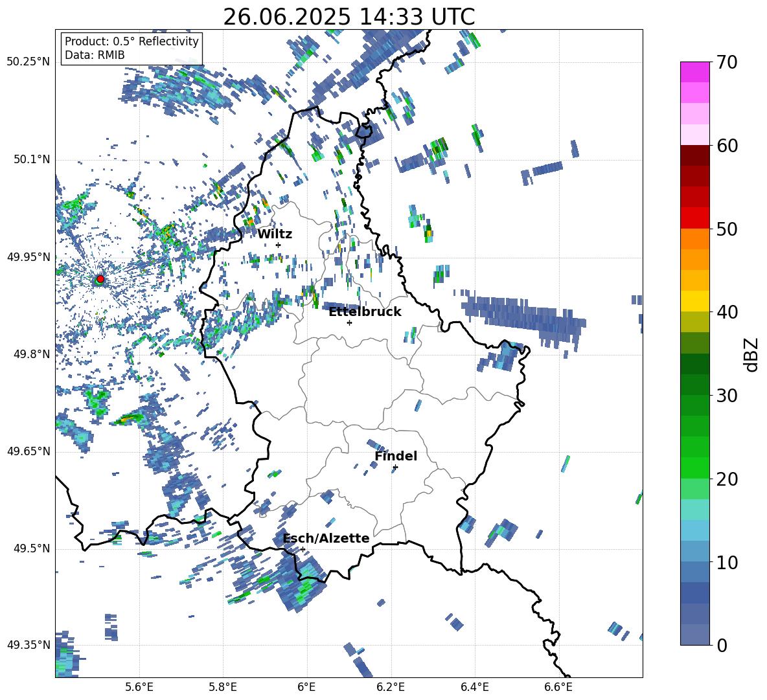Screen dimensions: 767x700
Task: Click the Ettelbruck station label
Action: (365, 312)
